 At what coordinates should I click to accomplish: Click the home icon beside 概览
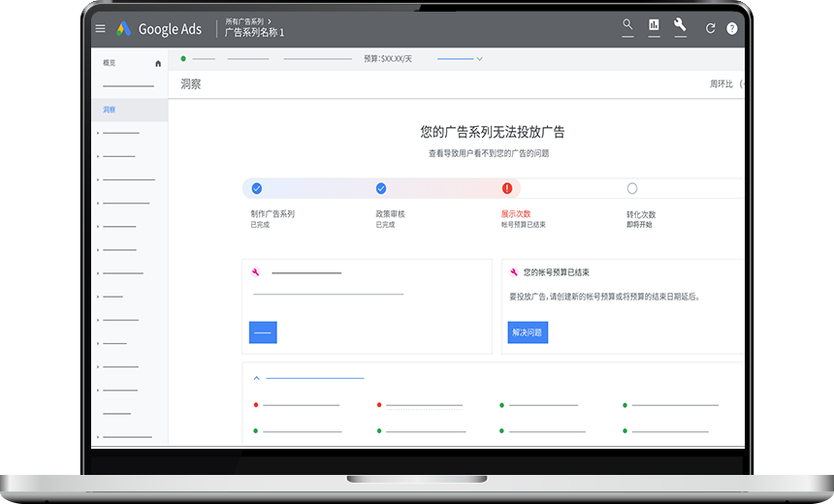[x=158, y=64]
